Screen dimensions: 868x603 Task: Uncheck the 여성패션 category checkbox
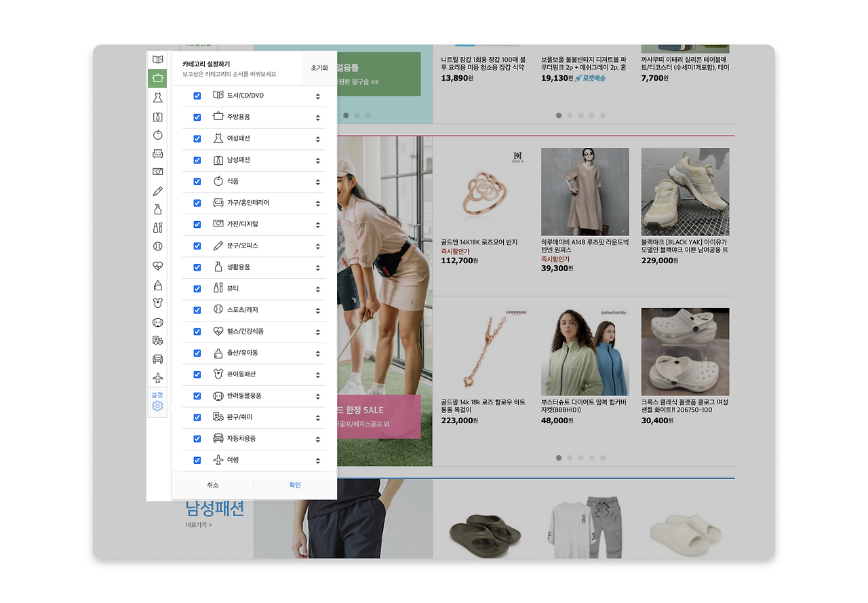tap(197, 138)
